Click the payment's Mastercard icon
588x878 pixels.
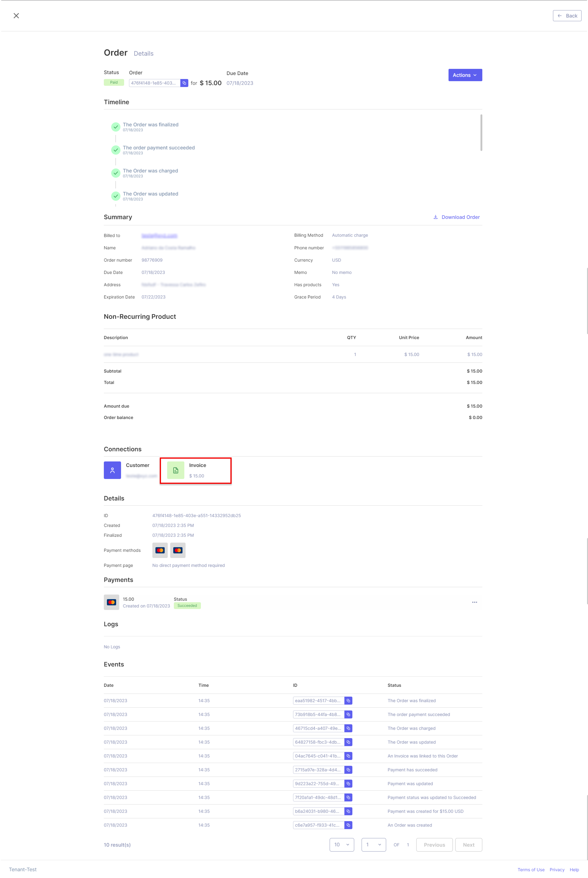111,602
